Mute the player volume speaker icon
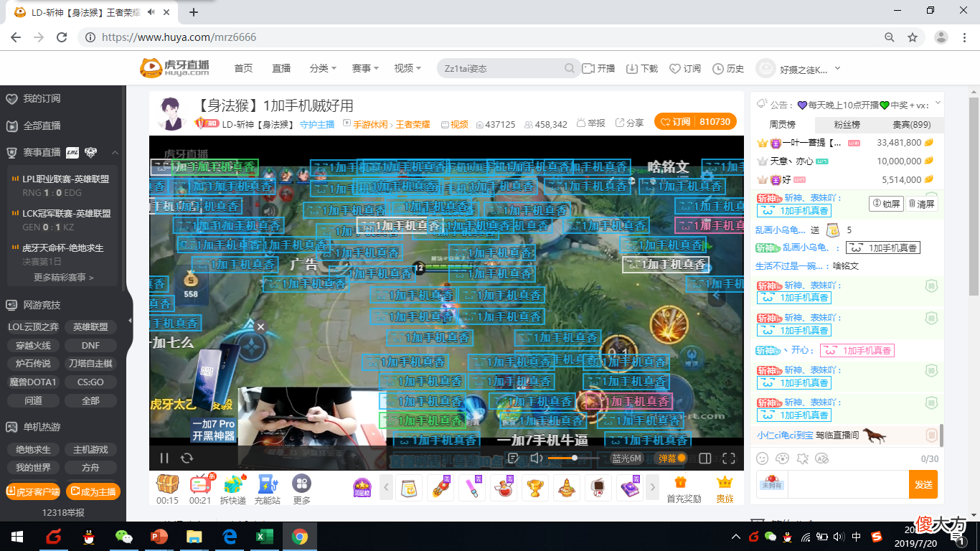 coord(535,458)
